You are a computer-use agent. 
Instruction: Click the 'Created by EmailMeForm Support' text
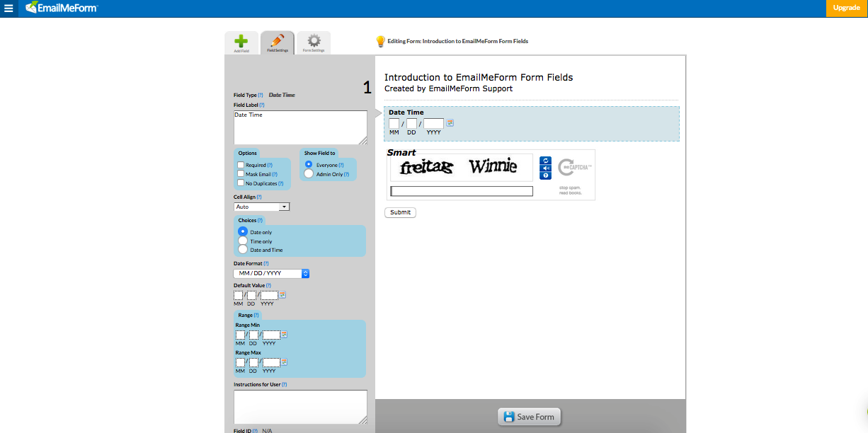pos(448,89)
